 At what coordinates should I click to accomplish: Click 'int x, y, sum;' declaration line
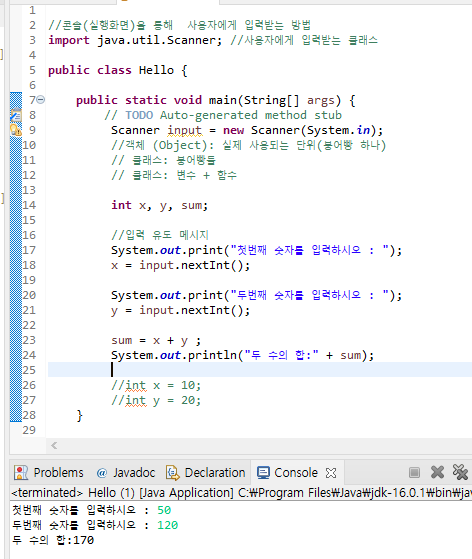pos(159,205)
